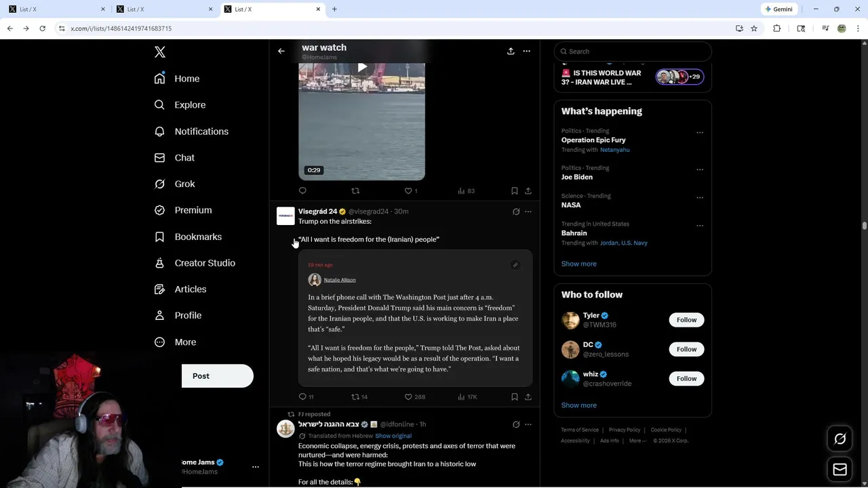
Task: Open Explore in left navigation
Action: [180, 105]
